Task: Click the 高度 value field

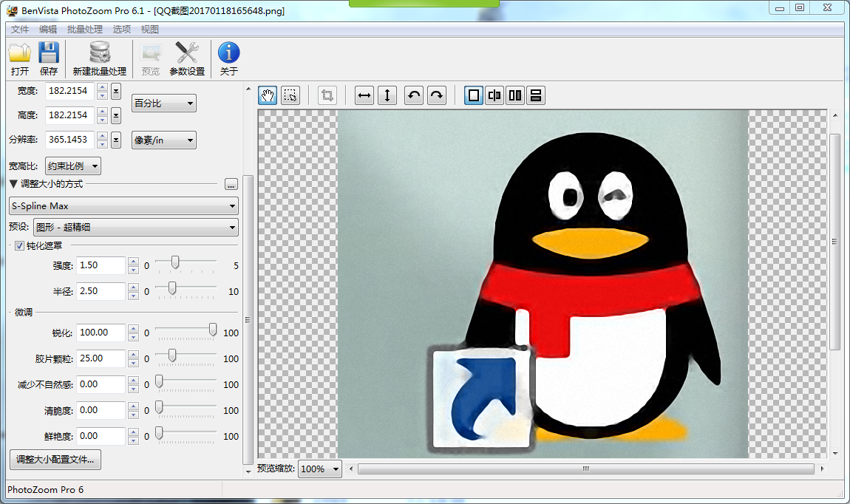Action: click(70, 115)
